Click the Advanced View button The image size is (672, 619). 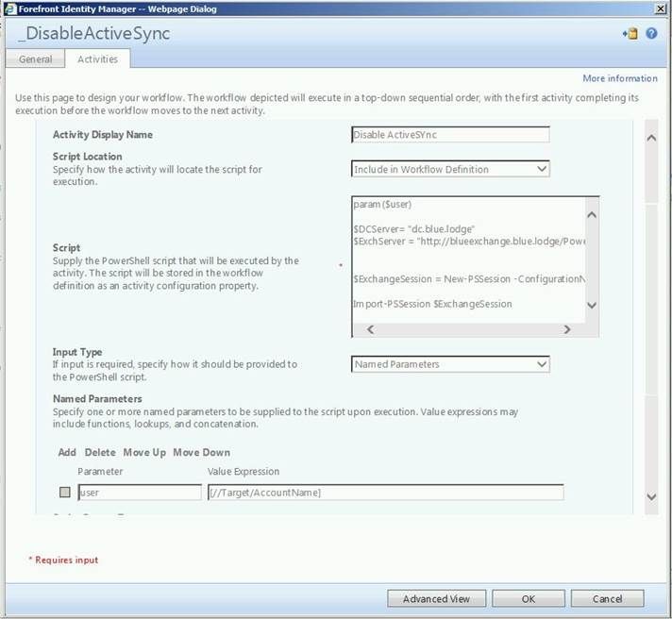point(437,598)
